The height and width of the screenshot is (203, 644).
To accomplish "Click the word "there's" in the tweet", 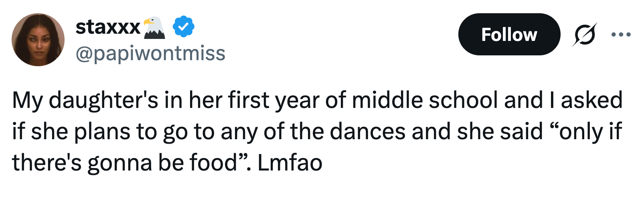I will click(x=47, y=162).
